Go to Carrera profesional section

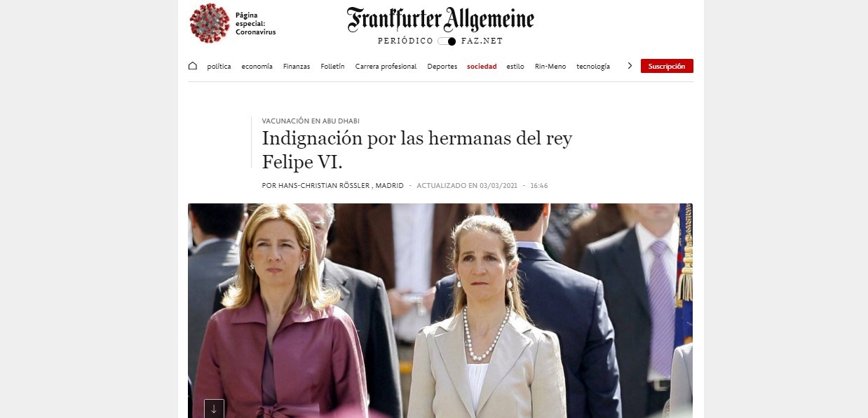pyautogui.click(x=386, y=67)
